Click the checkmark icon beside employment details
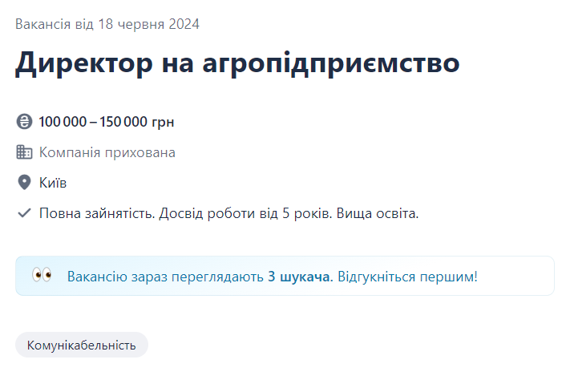Screen dimensions: 562x392 [x=24, y=214]
